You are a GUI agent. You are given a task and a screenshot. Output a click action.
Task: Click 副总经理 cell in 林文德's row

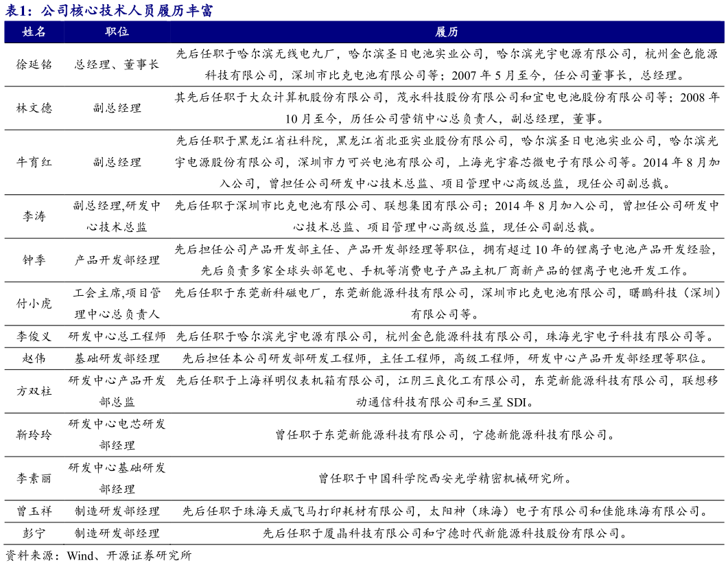(117, 108)
